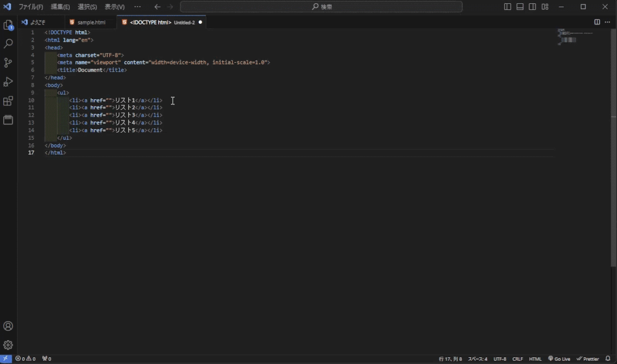Open the Extensions view
Viewport: 617px width, 364px height.
click(x=8, y=101)
